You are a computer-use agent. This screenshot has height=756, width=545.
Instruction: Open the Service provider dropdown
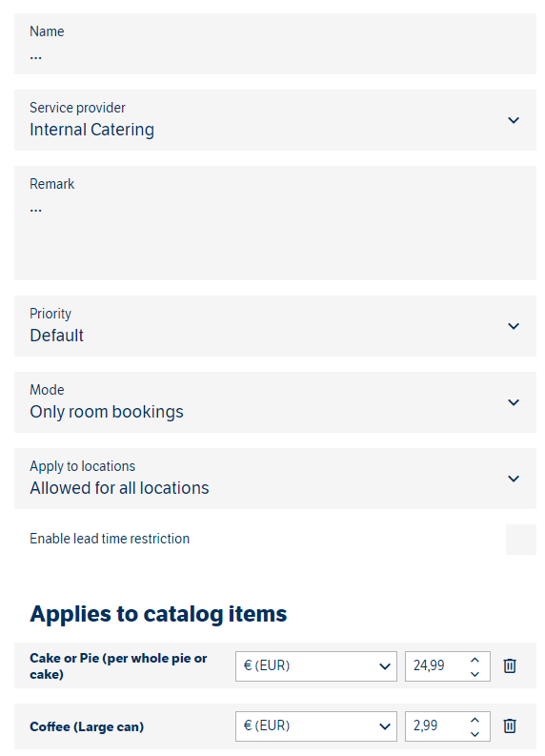pyautogui.click(x=274, y=120)
